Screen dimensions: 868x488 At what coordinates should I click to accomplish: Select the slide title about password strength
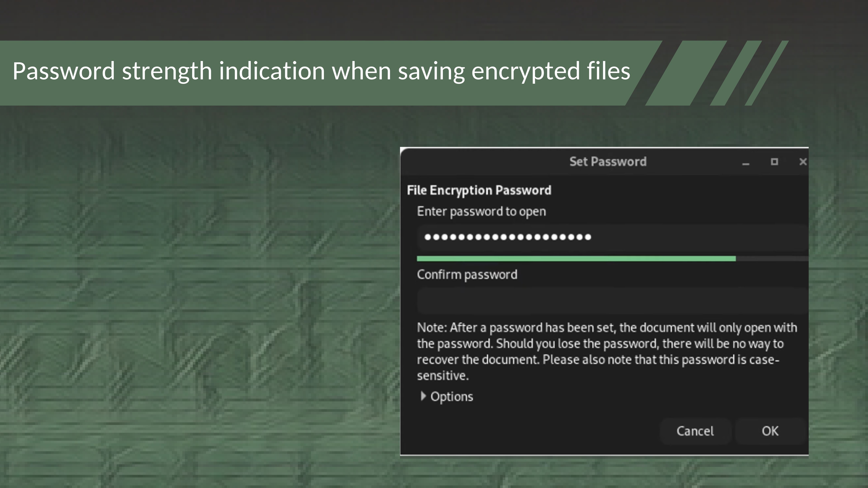point(321,71)
